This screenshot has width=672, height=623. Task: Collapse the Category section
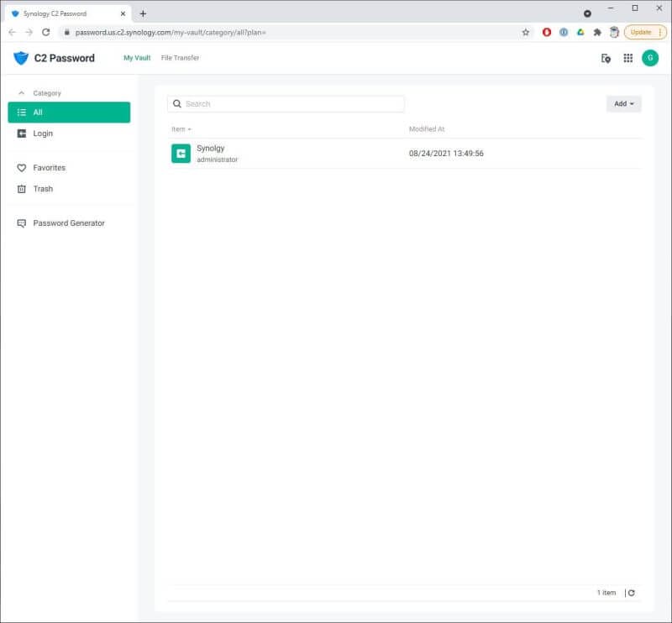21,92
